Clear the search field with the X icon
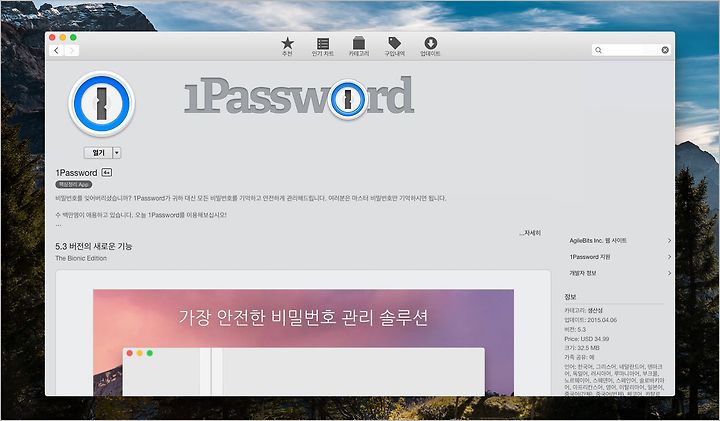 click(665, 50)
